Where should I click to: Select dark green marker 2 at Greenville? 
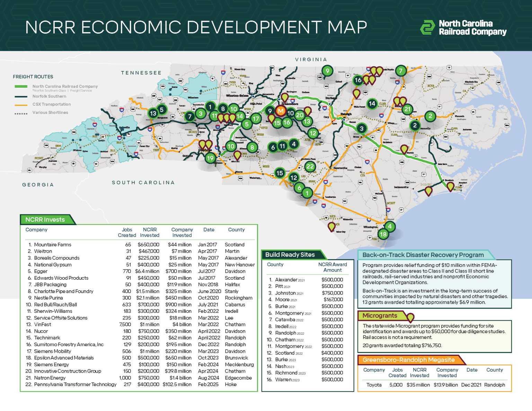(415, 125)
